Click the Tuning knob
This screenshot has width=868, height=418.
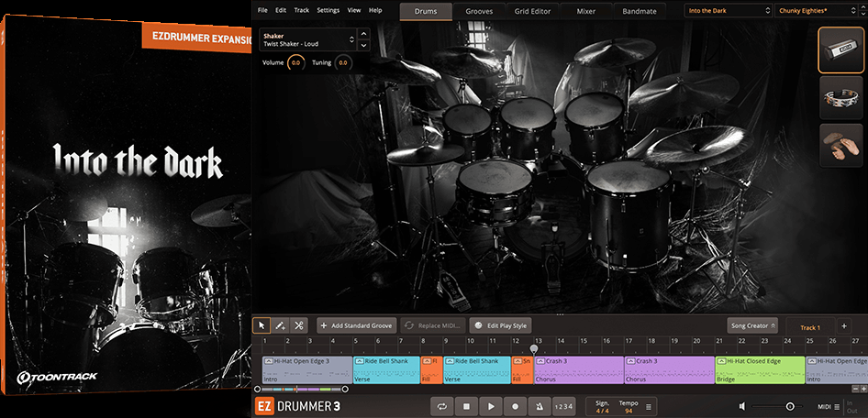click(343, 63)
